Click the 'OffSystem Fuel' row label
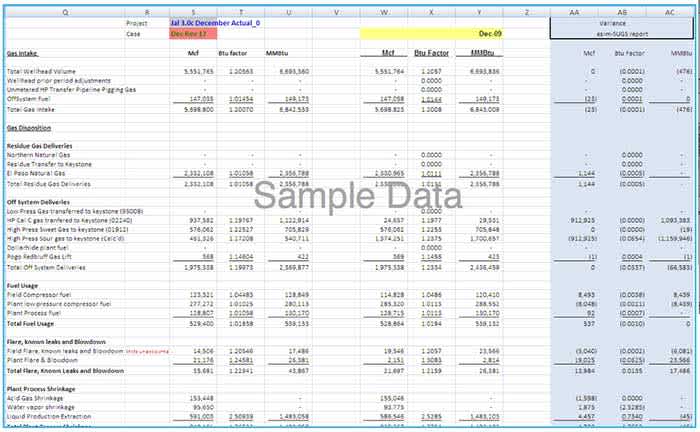The height and width of the screenshot is (432, 700). click(x=29, y=99)
